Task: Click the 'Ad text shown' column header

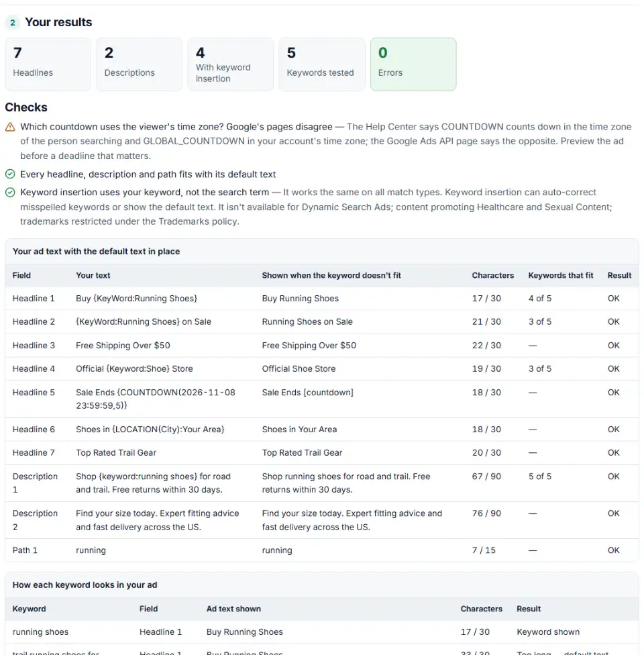Action: coord(233,609)
